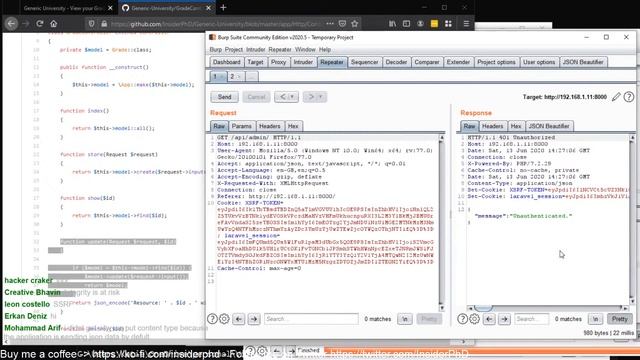
Task: Switch request view to Params
Action: point(242,126)
